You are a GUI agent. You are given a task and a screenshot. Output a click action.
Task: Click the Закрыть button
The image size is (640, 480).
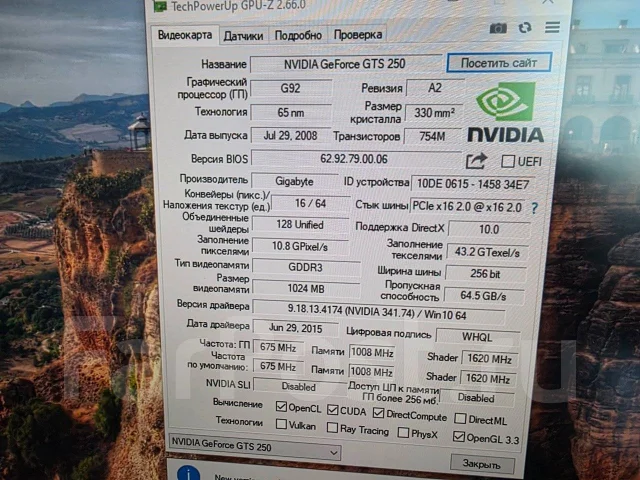(482, 464)
